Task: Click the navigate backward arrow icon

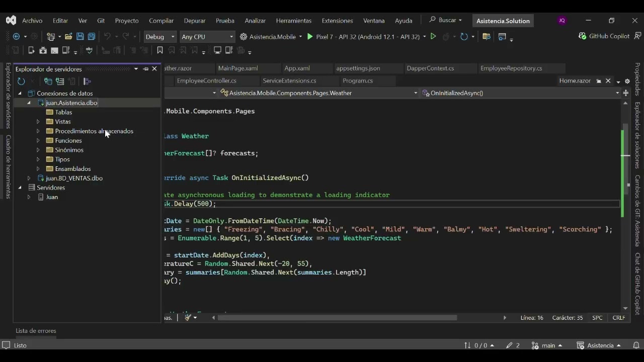Action: point(16,36)
